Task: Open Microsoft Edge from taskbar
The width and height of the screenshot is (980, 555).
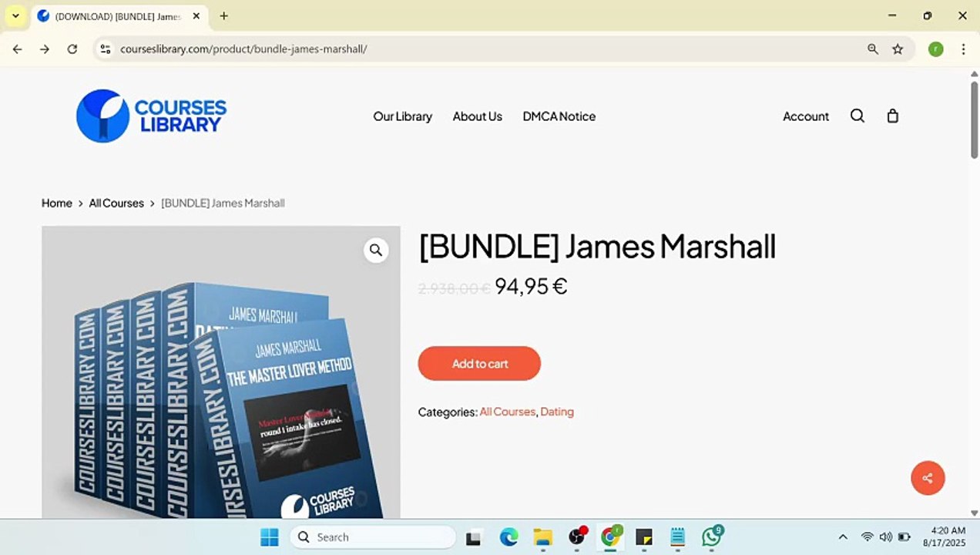Action: point(508,537)
